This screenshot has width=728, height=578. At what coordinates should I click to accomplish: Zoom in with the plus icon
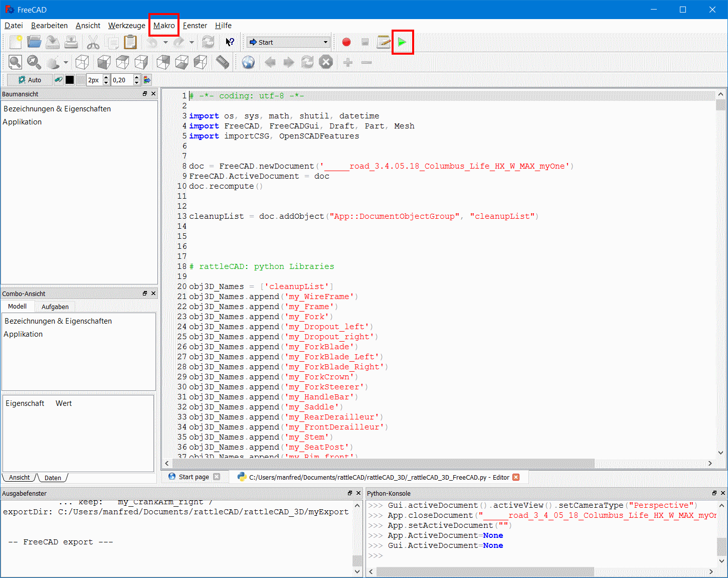pos(348,62)
